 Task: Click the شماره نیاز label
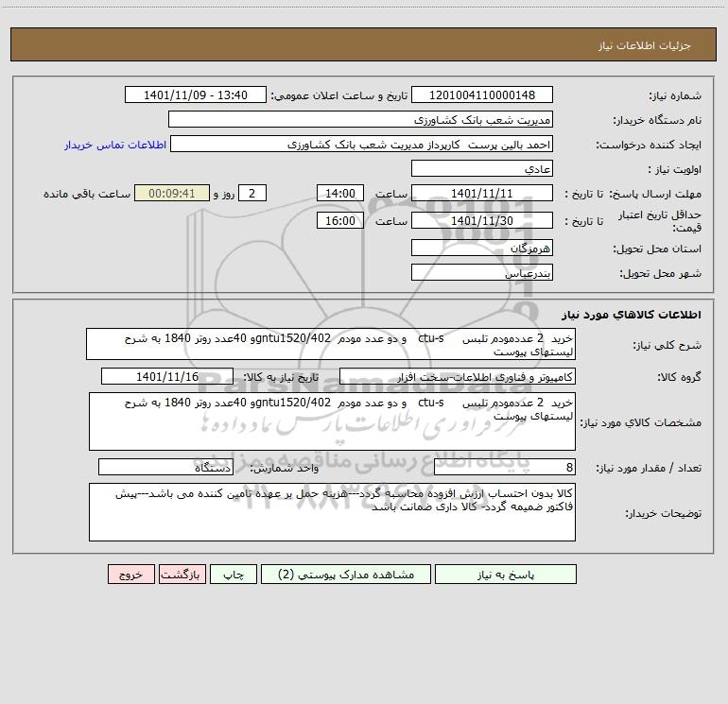pos(675,95)
